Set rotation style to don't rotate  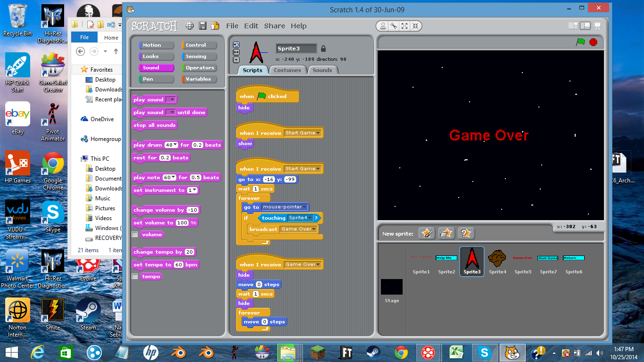236,60
